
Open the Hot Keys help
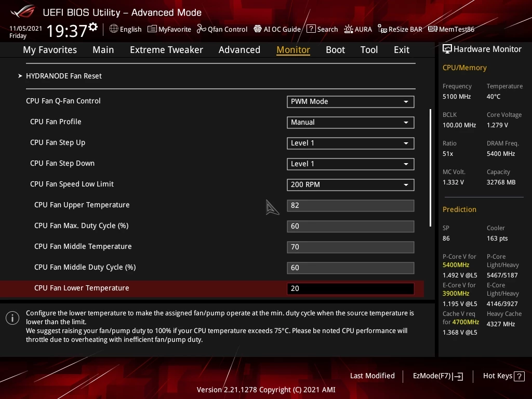[503, 376]
